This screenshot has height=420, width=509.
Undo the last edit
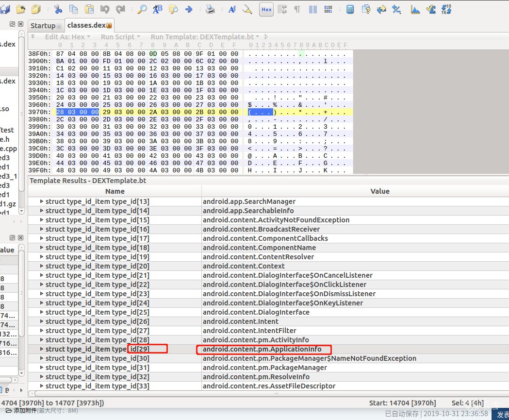click(104, 9)
